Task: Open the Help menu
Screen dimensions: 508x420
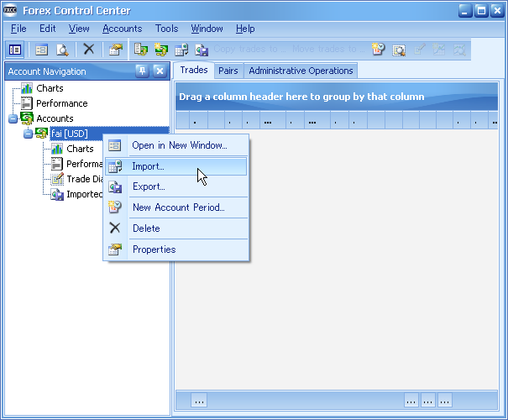Action: point(245,29)
